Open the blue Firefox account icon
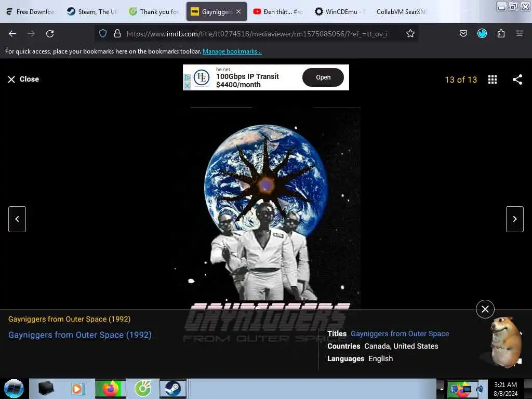 (482, 33)
